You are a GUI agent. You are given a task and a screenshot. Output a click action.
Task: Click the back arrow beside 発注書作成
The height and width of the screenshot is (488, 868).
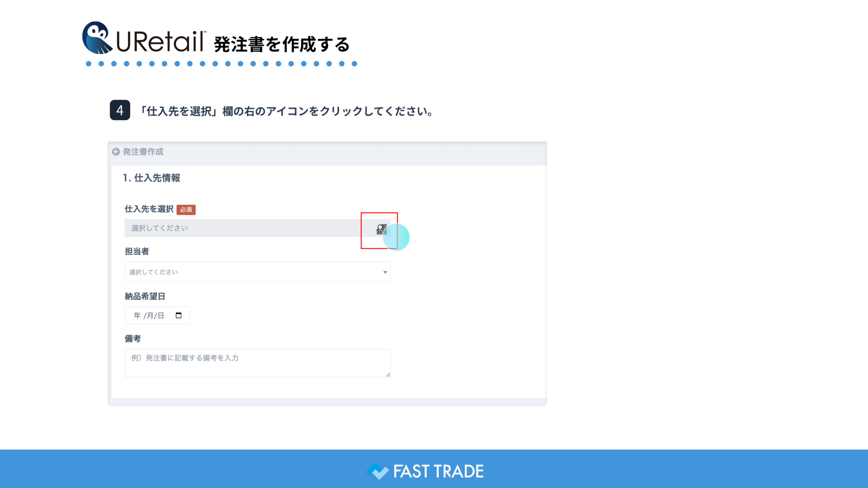(x=116, y=152)
